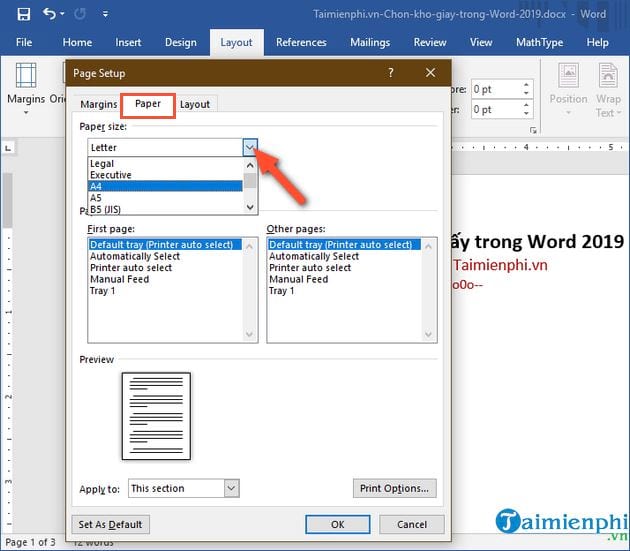Switch to the Insert ribbon tab
This screenshot has height=551, width=630.
[x=128, y=42]
